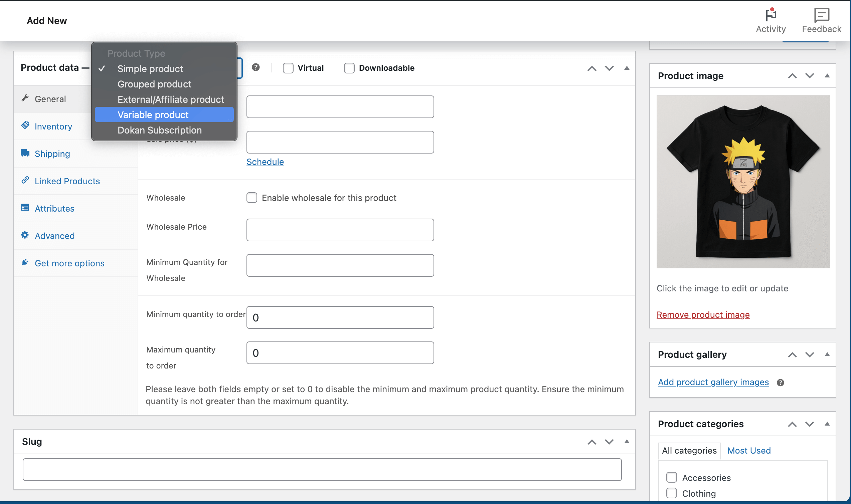Open the Advanced tab
This screenshot has width=851, height=504.
(x=76, y=236)
